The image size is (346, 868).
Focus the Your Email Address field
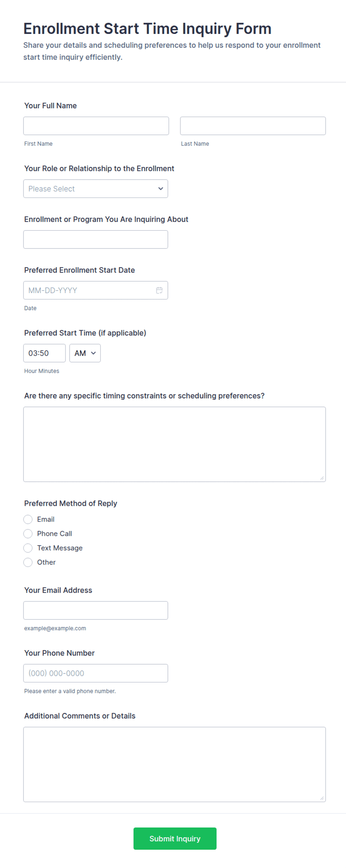click(96, 610)
